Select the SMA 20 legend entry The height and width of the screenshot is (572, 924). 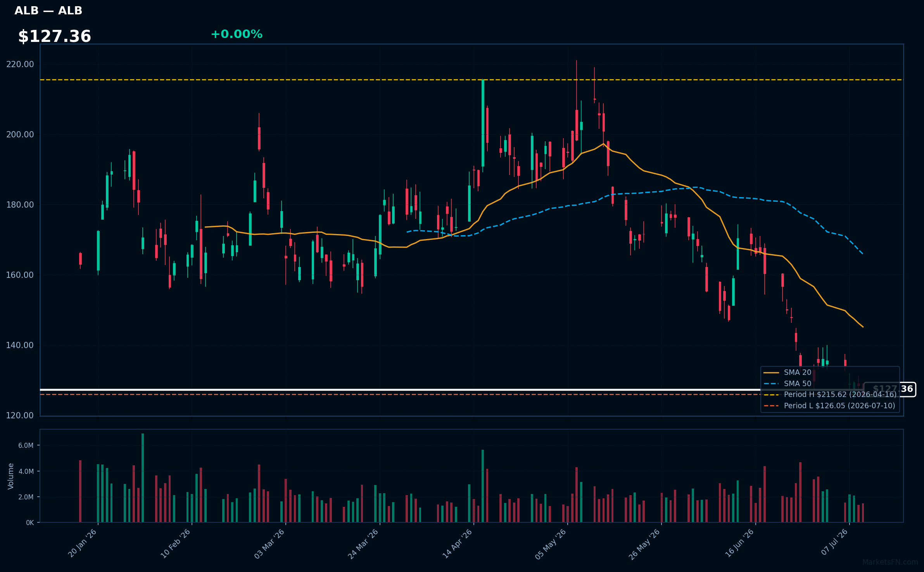[x=788, y=373]
